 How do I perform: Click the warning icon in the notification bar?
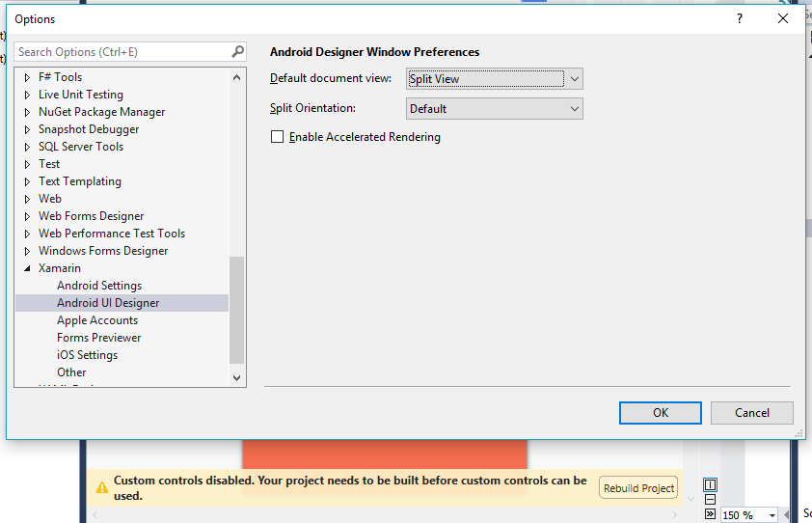(101, 487)
